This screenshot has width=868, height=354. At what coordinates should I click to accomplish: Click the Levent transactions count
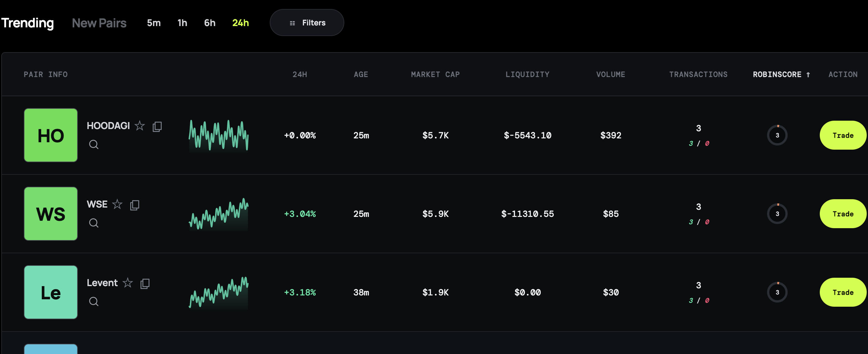698,285
